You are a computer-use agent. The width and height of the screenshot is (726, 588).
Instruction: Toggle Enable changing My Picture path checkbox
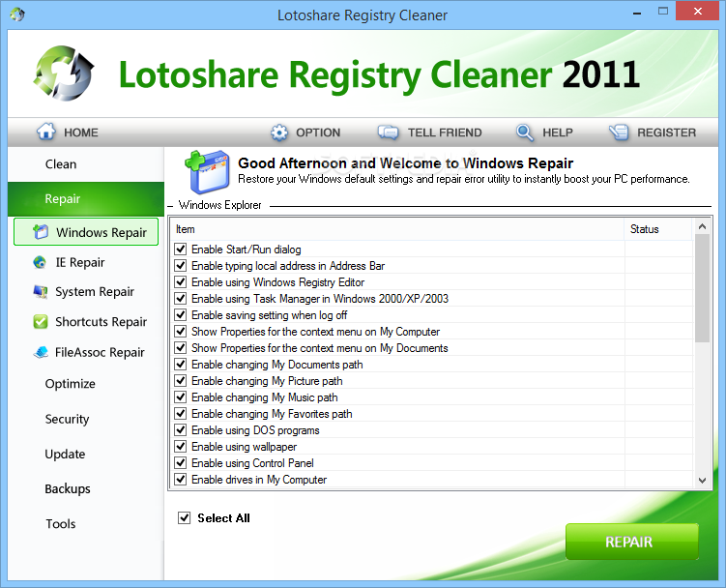[181, 381]
